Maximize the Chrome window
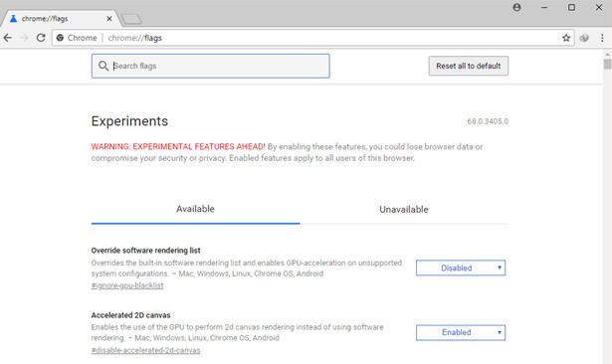This screenshot has width=612, height=364. [x=571, y=7]
